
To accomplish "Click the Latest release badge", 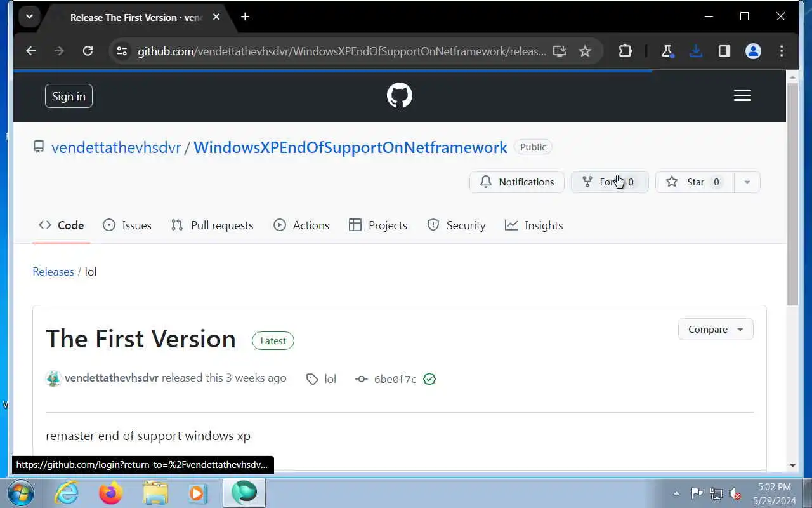I will coord(273,341).
